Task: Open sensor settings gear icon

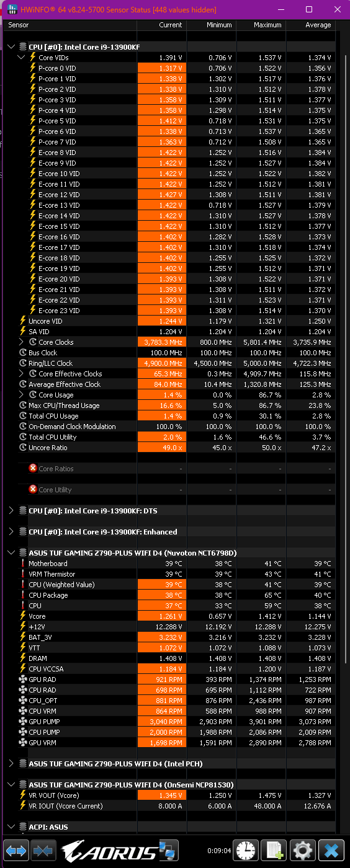Action: [302, 850]
